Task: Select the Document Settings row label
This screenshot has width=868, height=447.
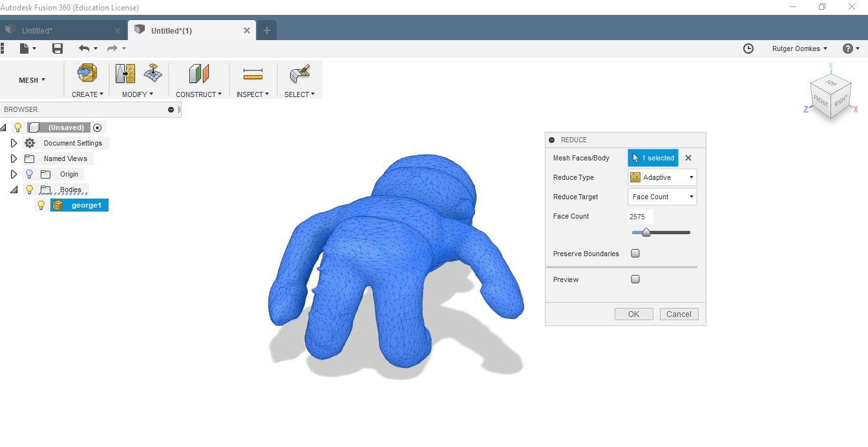Action: 72,143
